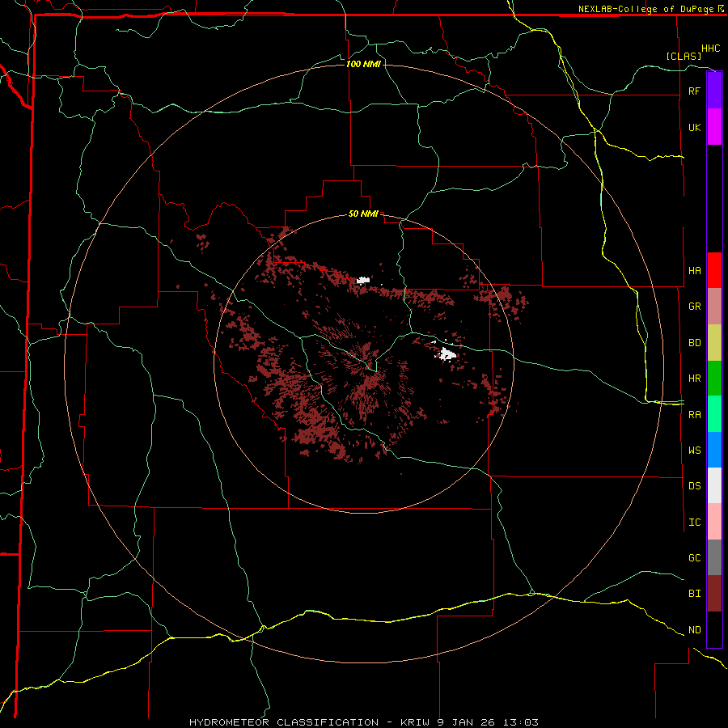Image resolution: width=728 pixels, height=728 pixels.
Task: Click the RF purple legend color swatch
Action: tap(714, 91)
